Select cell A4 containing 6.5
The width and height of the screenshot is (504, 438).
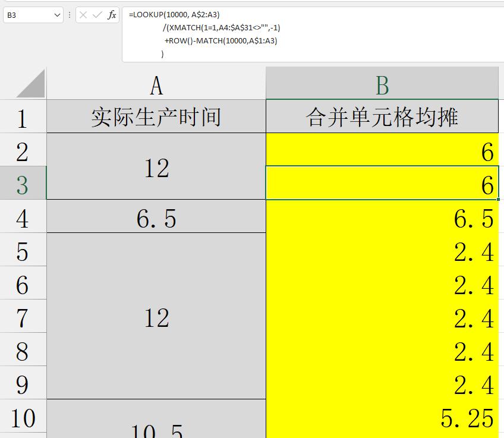click(x=156, y=216)
